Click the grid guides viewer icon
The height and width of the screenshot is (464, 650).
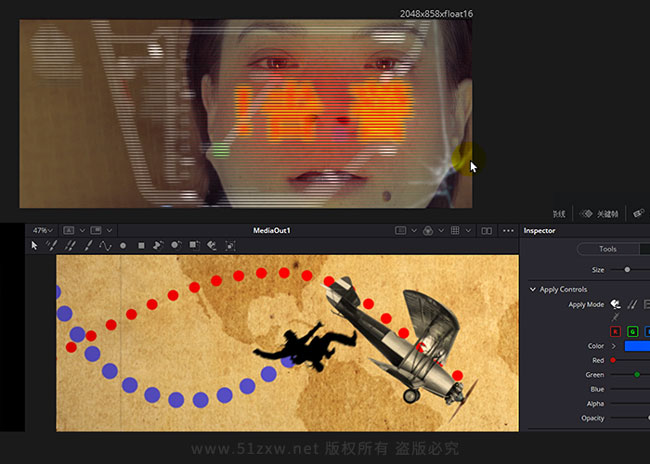tap(455, 231)
